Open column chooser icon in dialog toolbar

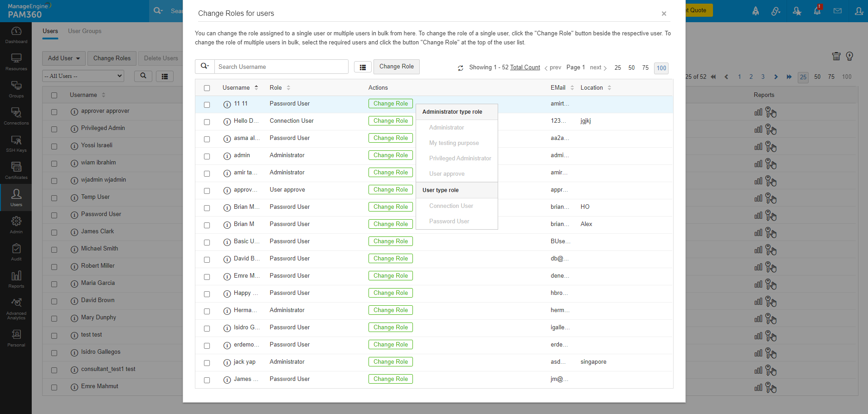coord(363,67)
